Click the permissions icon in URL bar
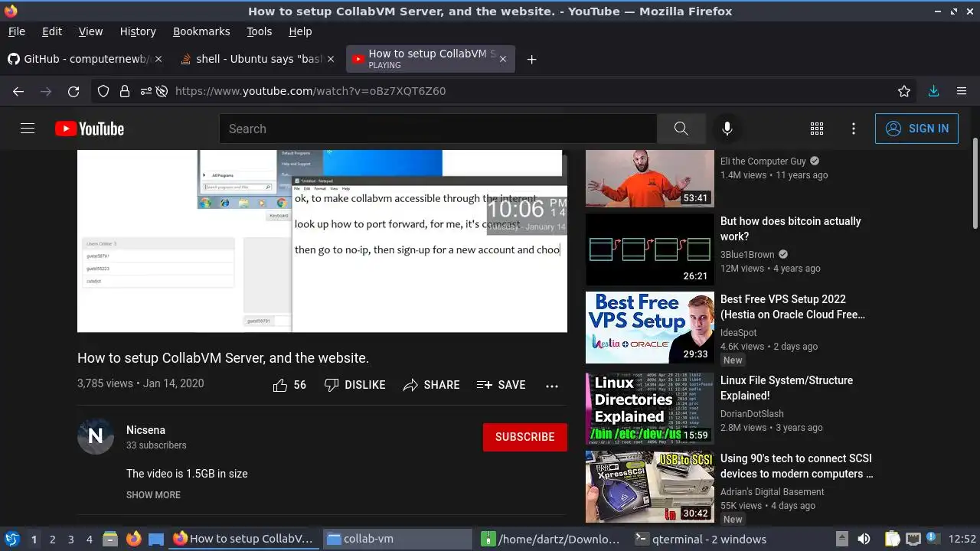This screenshot has height=551, width=980. (145, 91)
